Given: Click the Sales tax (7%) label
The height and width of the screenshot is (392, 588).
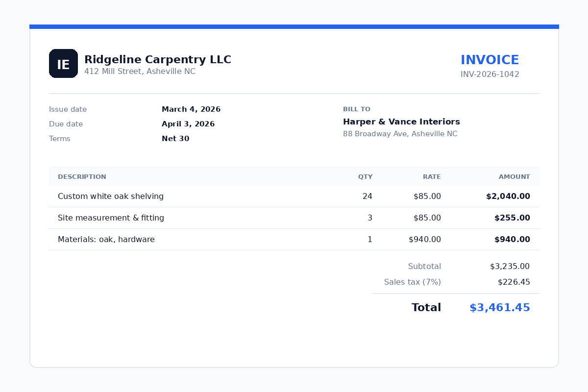Looking at the screenshot, I should click(x=413, y=282).
